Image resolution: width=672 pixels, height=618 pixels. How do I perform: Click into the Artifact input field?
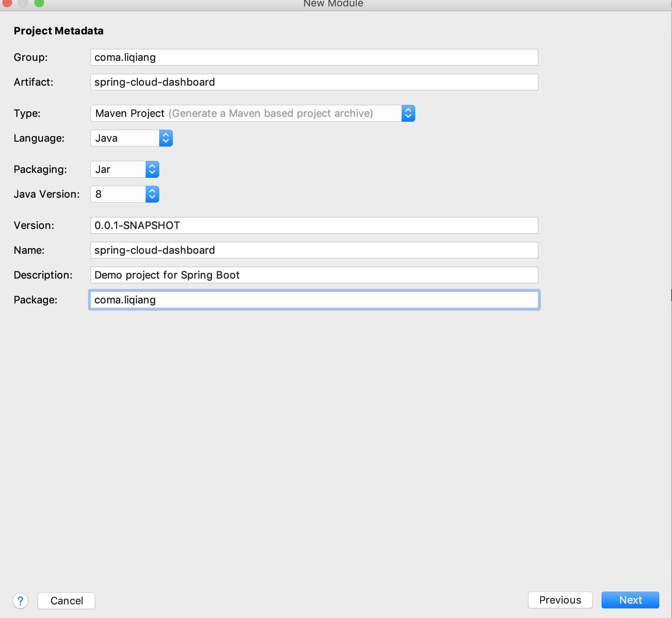(x=314, y=82)
